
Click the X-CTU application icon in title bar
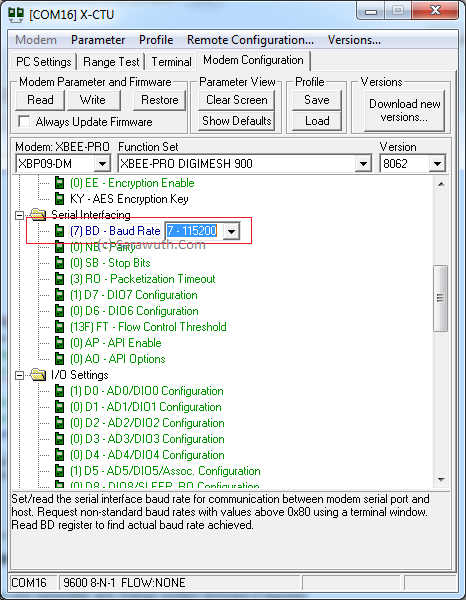point(16,15)
